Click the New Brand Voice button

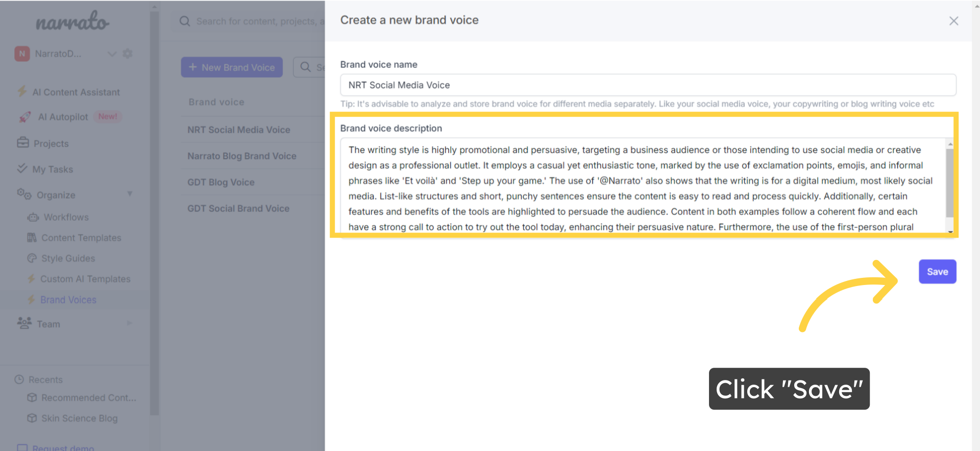coord(232,67)
